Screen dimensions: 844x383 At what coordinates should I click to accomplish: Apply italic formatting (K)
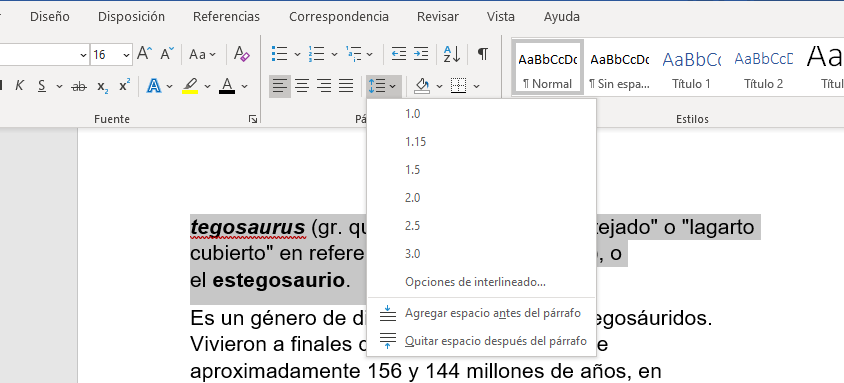(x=19, y=86)
